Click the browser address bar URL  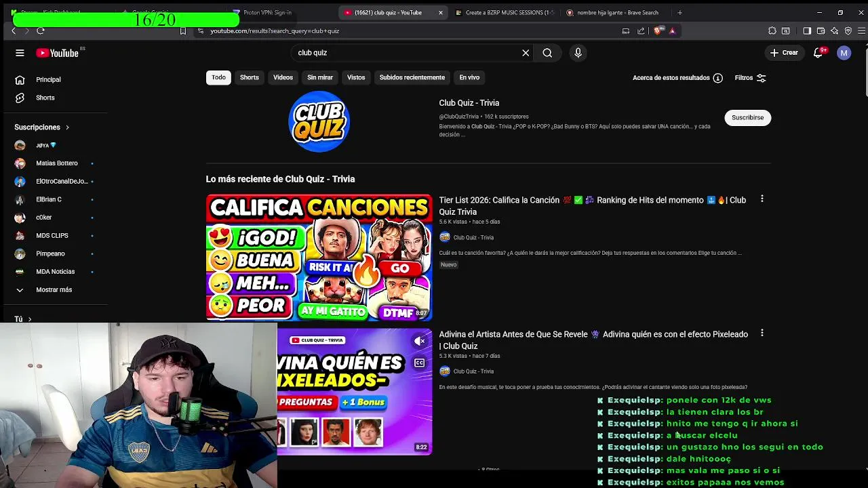coord(275,30)
